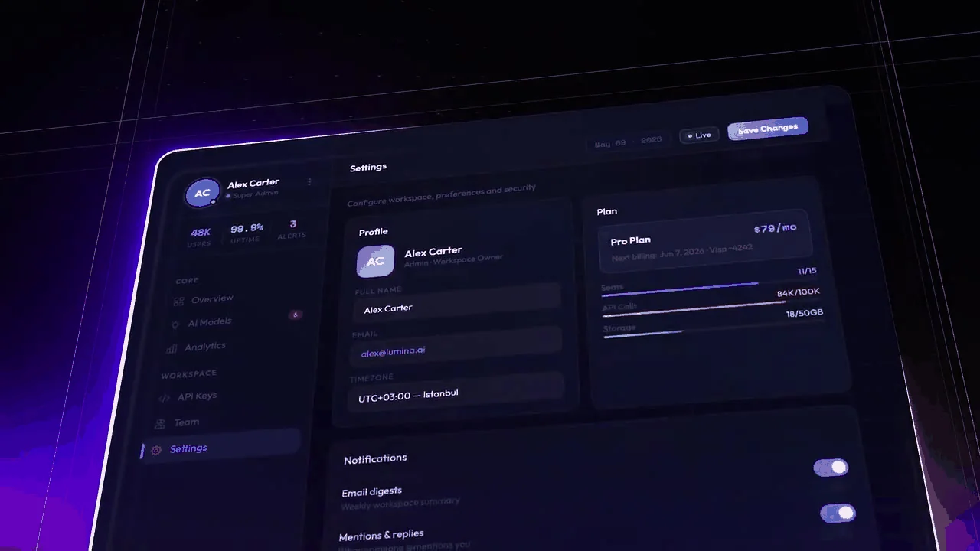Viewport: 980px width, 551px height.
Task: Click the $79/mo price text
Action: click(775, 228)
